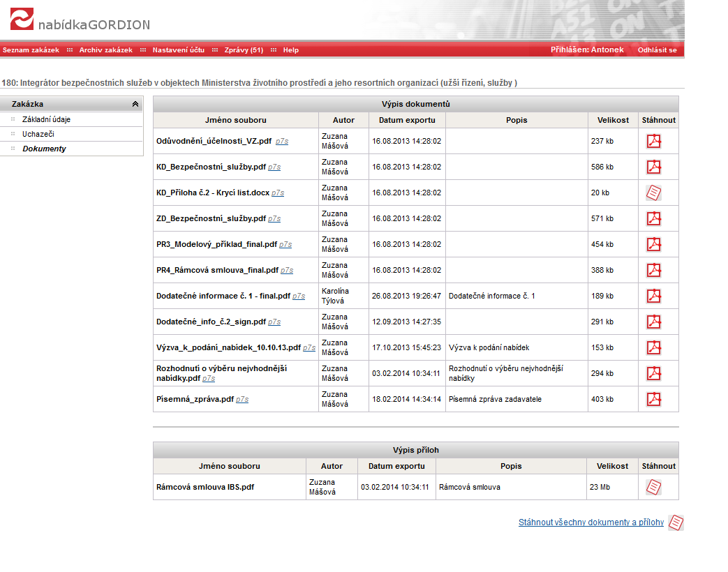The width and height of the screenshot is (728, 572).
Task: Click Stáhnout všechny dokumenty a přílohy link
Action: pos(590,522)
